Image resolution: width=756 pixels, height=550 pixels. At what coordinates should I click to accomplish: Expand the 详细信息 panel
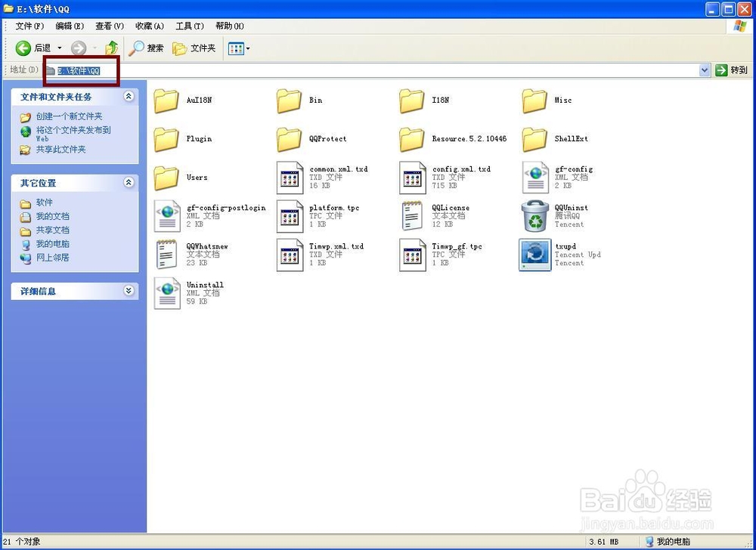pyautogui.click(x=129, y=290)
